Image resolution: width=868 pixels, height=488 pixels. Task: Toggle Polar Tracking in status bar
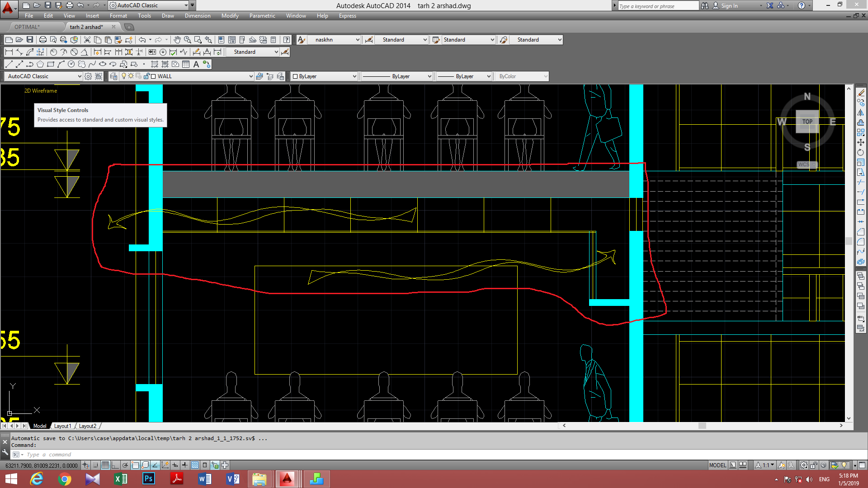coord(125,465)
